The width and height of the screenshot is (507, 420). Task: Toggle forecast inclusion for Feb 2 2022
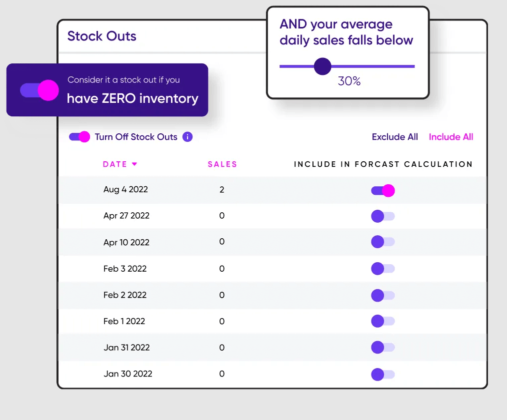(x=383, y=295)
